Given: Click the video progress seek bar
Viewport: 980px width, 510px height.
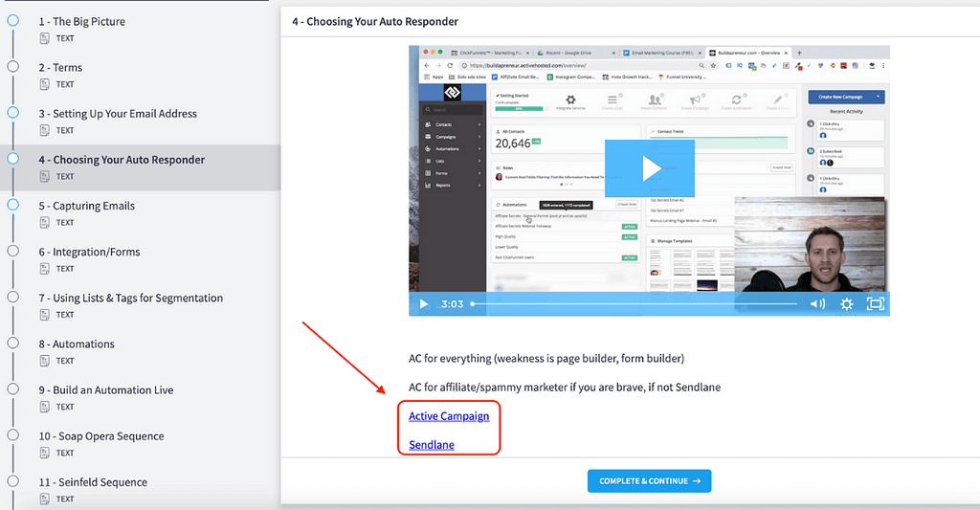Looking at the screenshot, I should 634,303.
